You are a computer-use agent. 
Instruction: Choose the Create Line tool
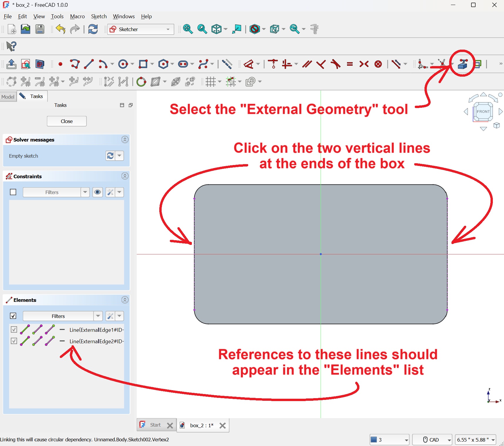tap(89, 64)
